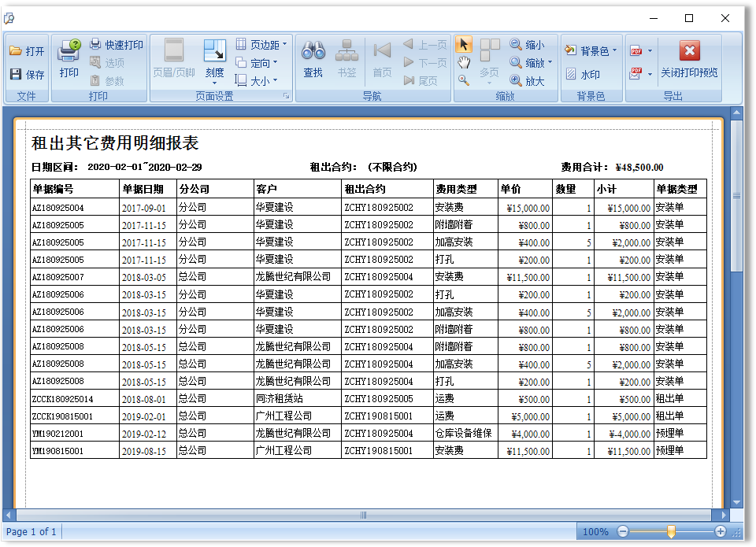The image size is (756, 547).
Task: Go to 首页 first page
Action: tap(383, 58)
